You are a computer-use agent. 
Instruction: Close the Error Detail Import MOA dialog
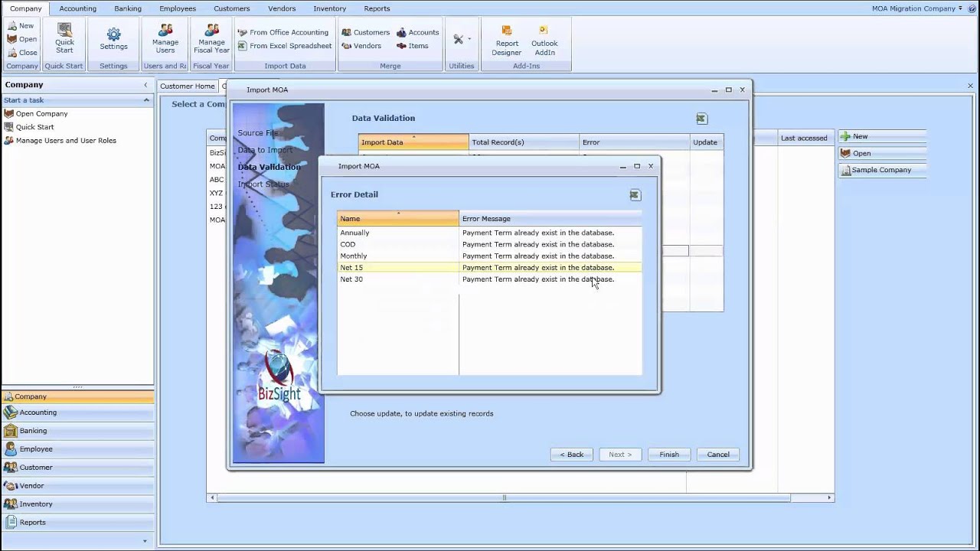click(651, 166)
